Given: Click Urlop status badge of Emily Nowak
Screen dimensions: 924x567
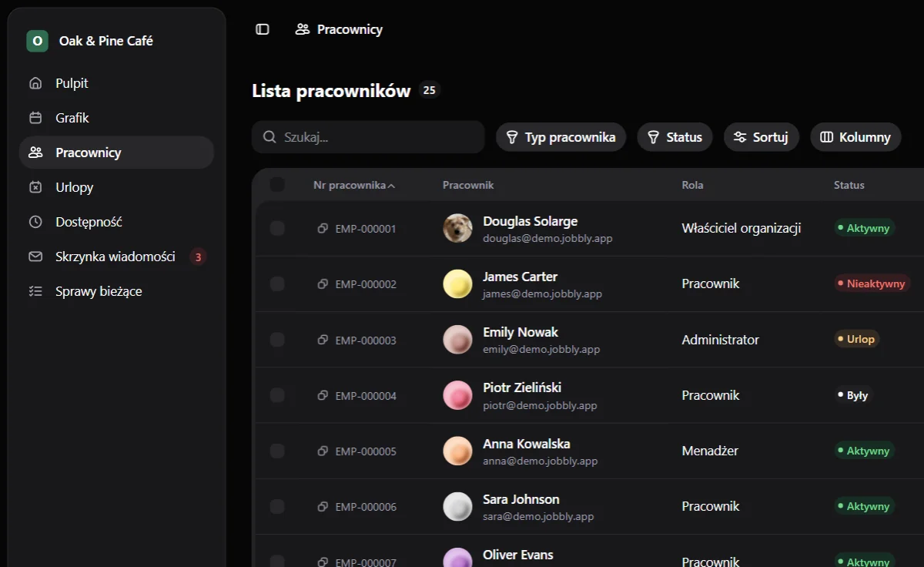Looking at the screenshot, I should point(857,339).
